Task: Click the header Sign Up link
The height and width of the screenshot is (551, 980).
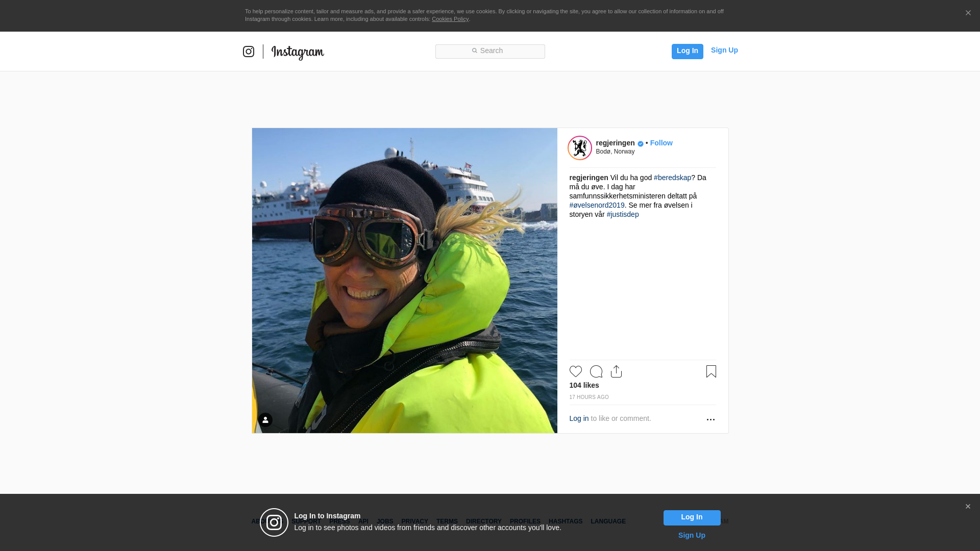Action: [724, 50]
